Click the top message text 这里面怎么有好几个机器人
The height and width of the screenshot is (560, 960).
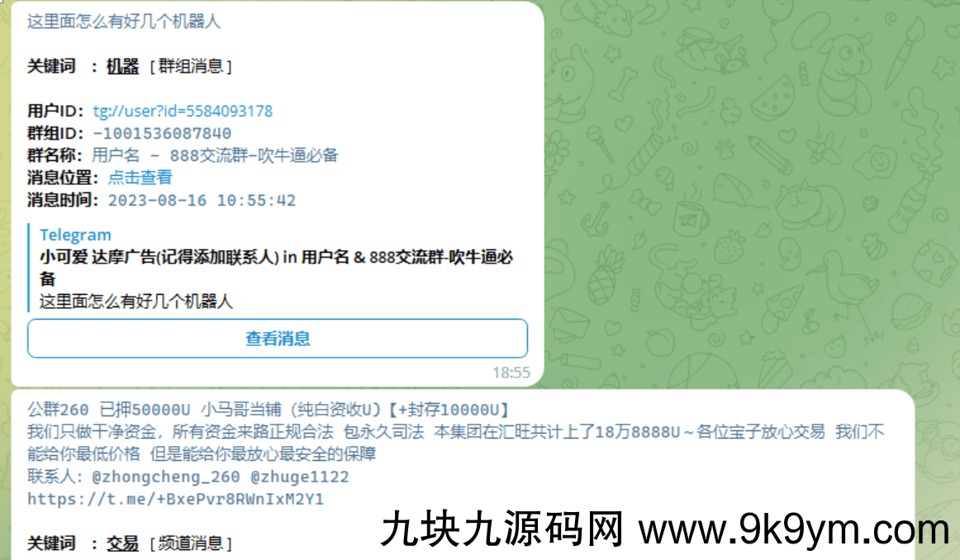pos(124,21)
